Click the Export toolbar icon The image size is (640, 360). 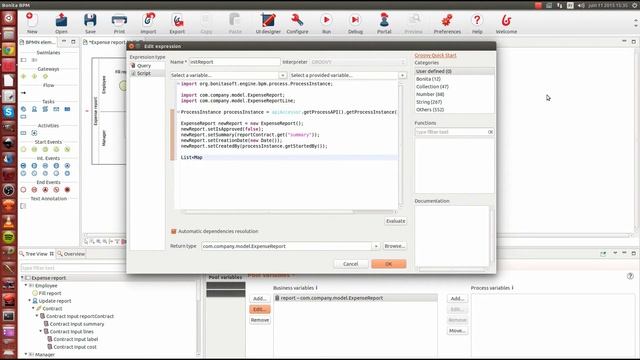click(x=177, y=23)
